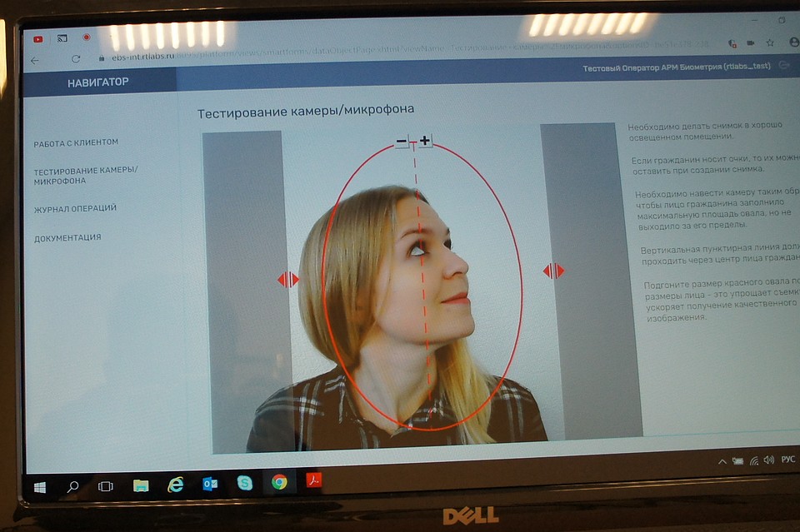Reload the page with refresh icon
800x532 pixels.
76,58
